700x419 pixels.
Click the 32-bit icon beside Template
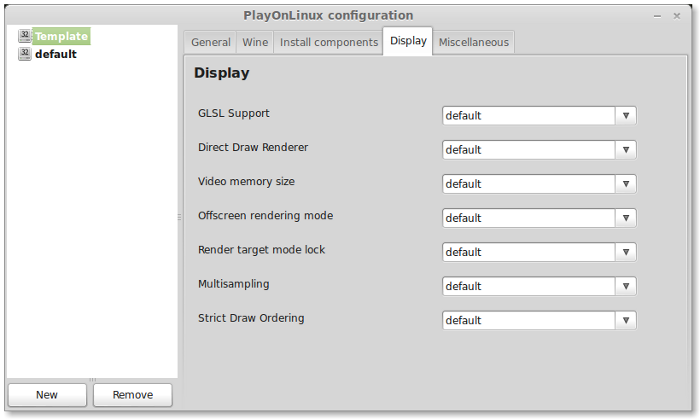[x=25, y=36]
